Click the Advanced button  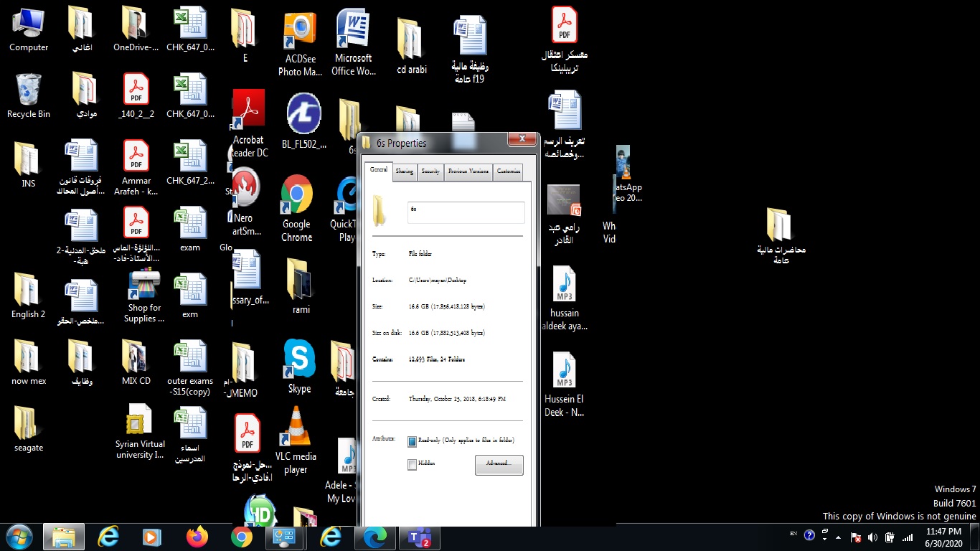pyautogui.click(x=499, y=465)
